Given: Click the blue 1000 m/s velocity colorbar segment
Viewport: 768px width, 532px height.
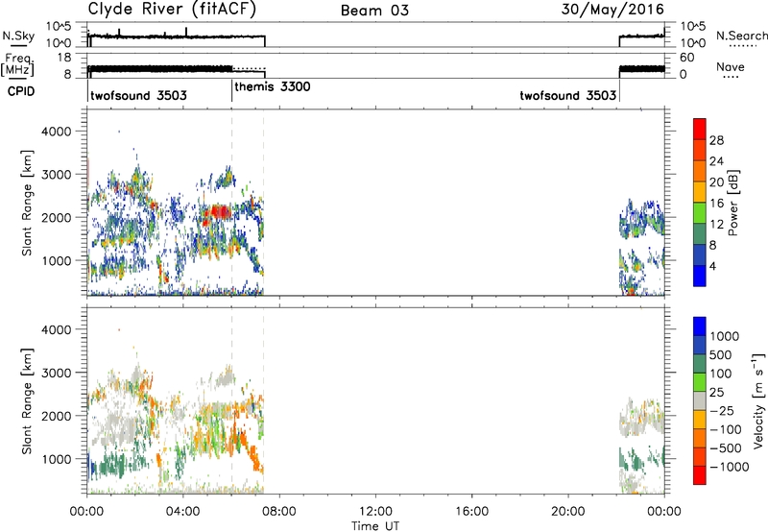Looking at the screenshot, I should 700,326.
